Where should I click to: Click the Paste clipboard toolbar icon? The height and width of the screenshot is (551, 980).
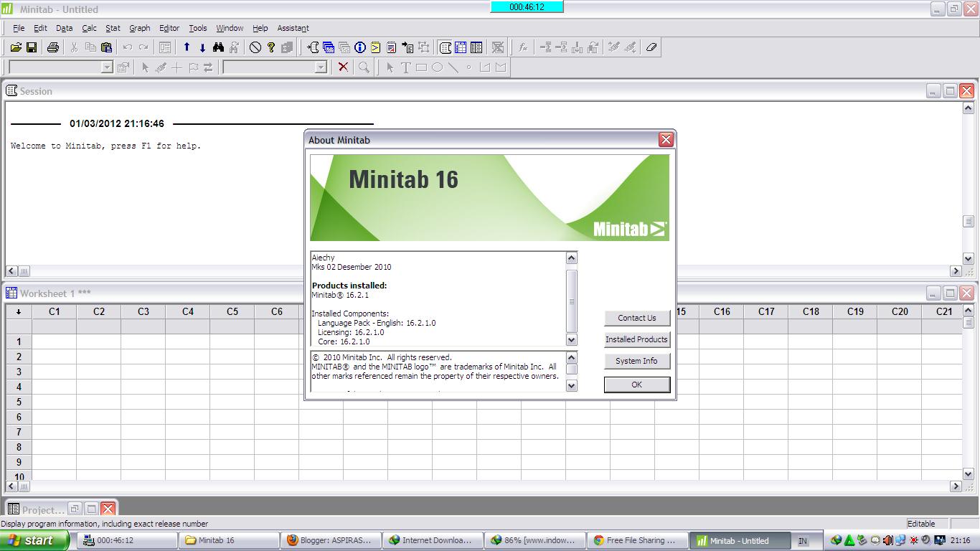coord(106,47)
